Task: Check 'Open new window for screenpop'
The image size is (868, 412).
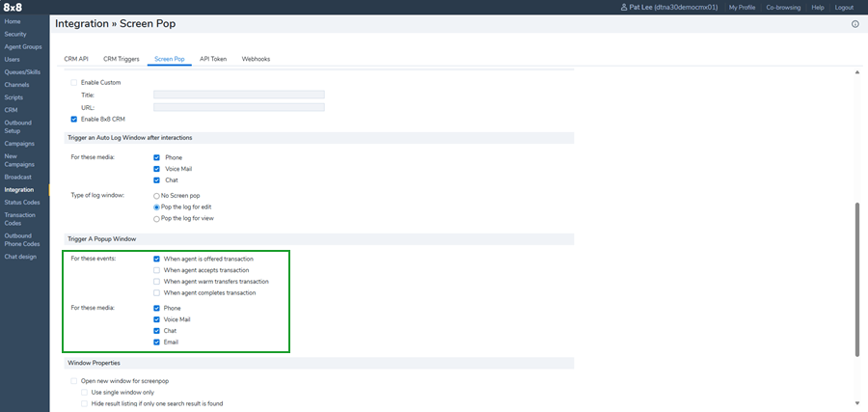Action: click(x=74, y=381)
